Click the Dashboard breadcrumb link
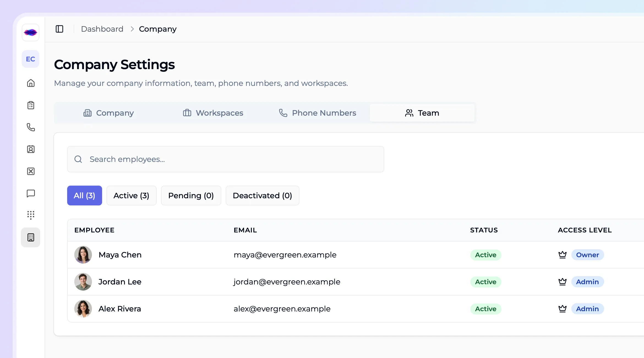 [102, 29]
